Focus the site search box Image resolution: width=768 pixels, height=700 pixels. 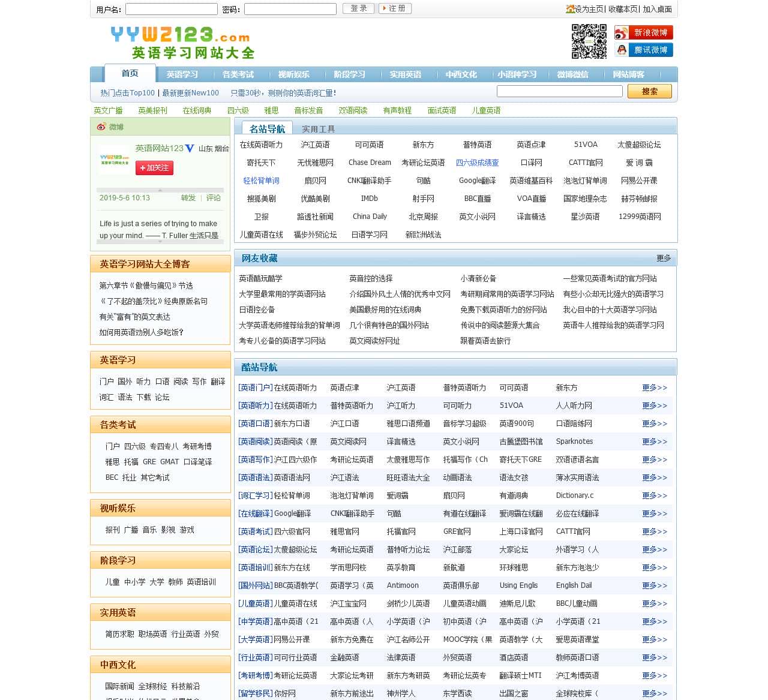560,91
